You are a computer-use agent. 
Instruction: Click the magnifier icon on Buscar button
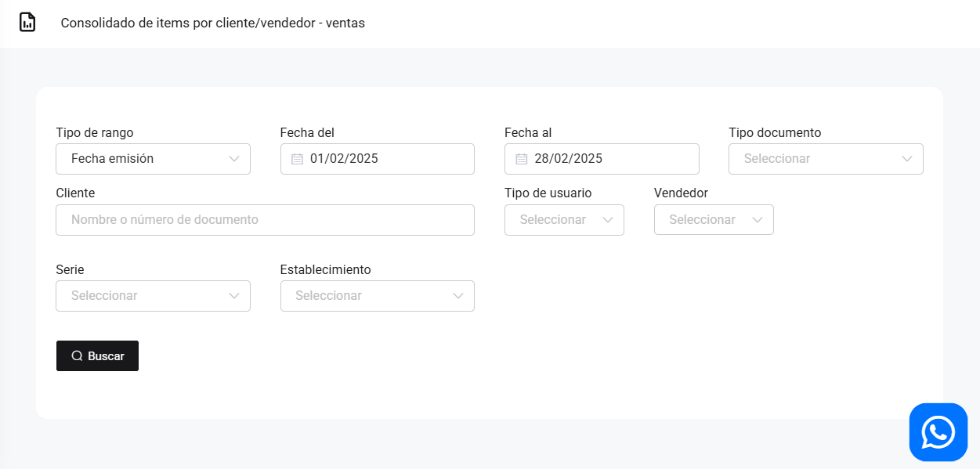(77, 356)
